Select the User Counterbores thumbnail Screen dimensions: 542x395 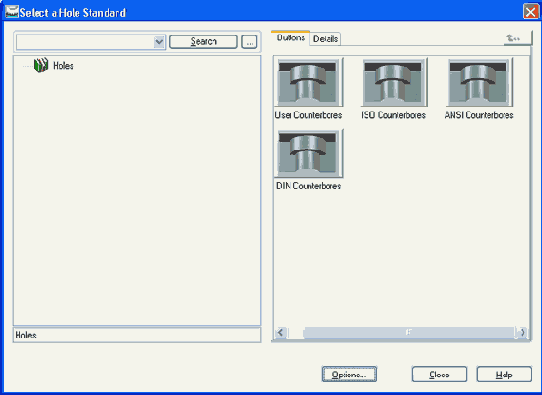tap(308, 82)
